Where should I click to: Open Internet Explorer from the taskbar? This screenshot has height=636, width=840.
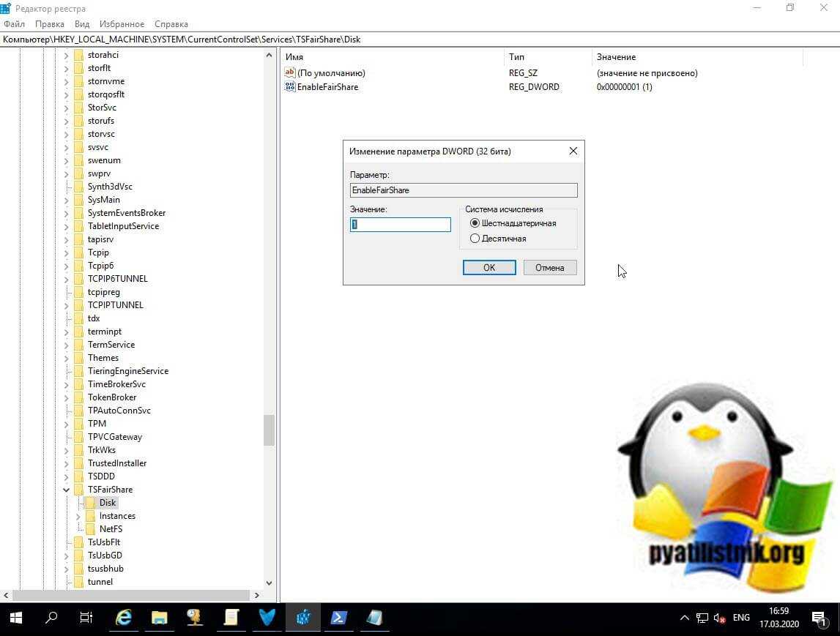[124, 618]
